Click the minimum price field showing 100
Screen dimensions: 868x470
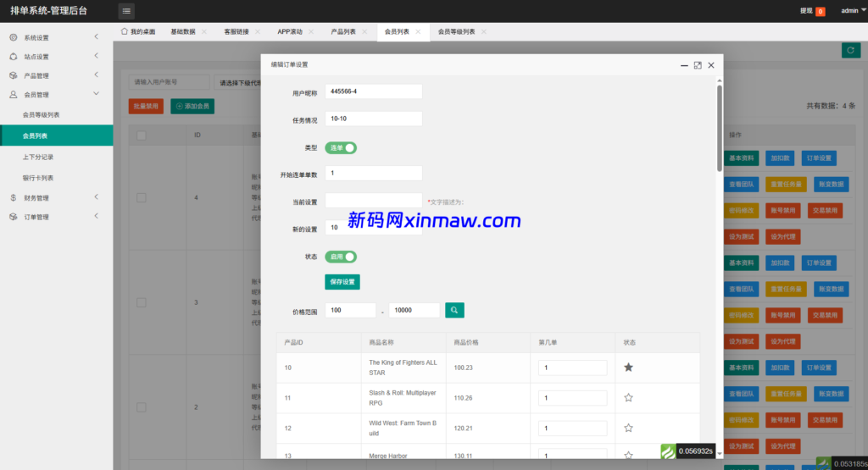click(350, 310)
